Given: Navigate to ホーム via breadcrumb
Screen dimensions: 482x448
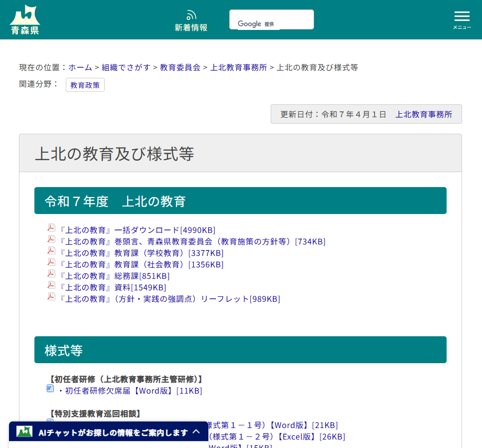Looking at the screenshot, I should point(80,67).
